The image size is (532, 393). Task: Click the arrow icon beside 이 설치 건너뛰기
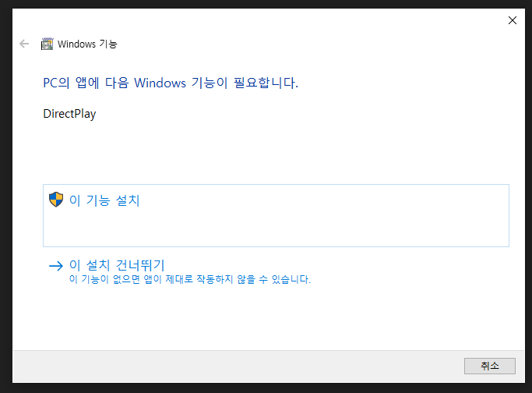coord(55,265)
